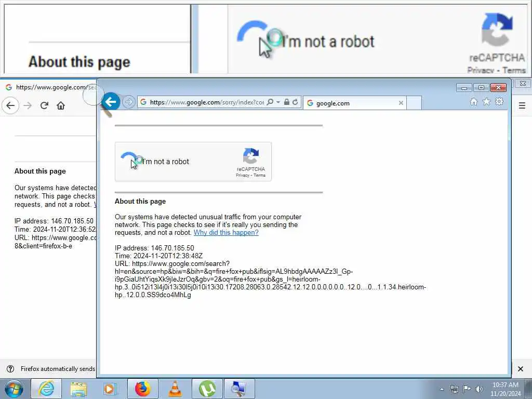Check the I'm not a robot reCAPTCHA box
This screenshot has height=399, width=532.
(x=129, y=160)
